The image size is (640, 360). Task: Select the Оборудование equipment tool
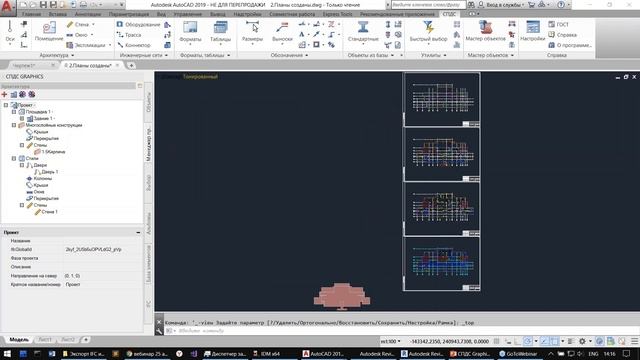[x=139, y=24]
